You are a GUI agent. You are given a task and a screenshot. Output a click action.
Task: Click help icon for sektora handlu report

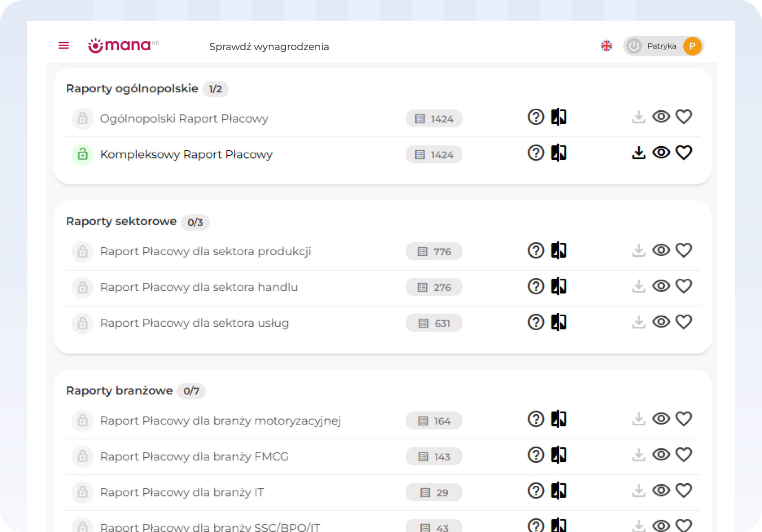[x=536, y=286]
